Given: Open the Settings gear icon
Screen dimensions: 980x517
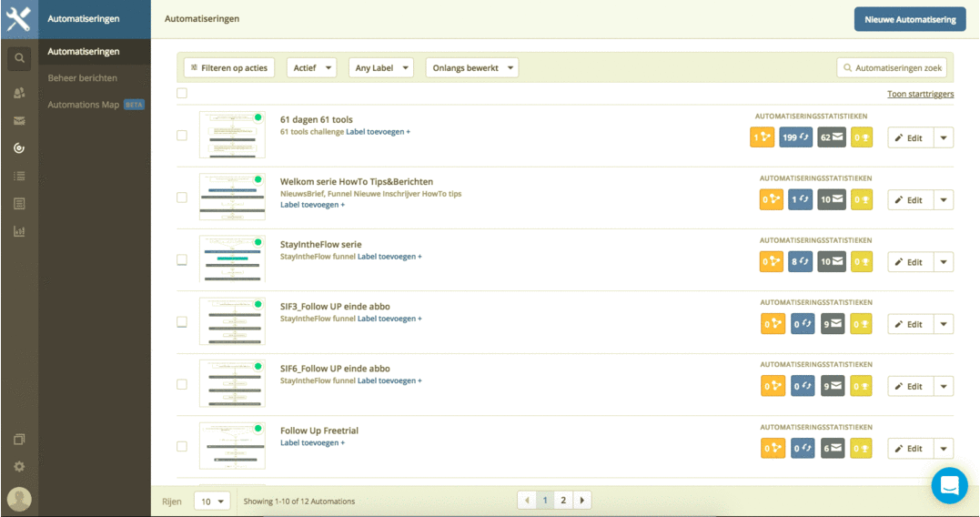Looking at the screenshot, I should tap(19, 467).
